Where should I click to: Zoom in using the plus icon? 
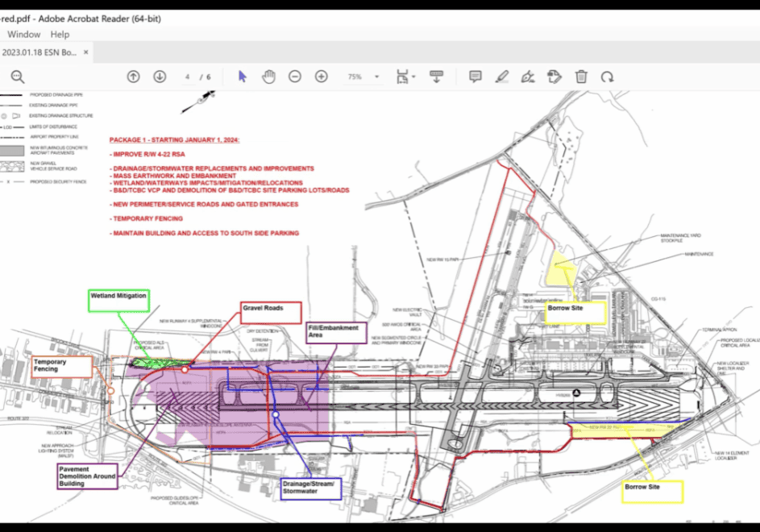pyautogui.click(x=321, y=77)
